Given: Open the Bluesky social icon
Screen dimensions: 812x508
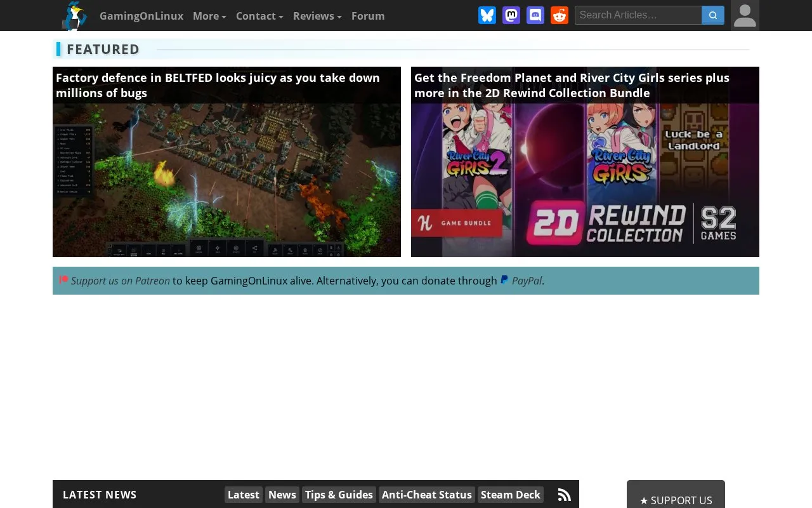Looking at the screenshot, I should tap(487, 15).
